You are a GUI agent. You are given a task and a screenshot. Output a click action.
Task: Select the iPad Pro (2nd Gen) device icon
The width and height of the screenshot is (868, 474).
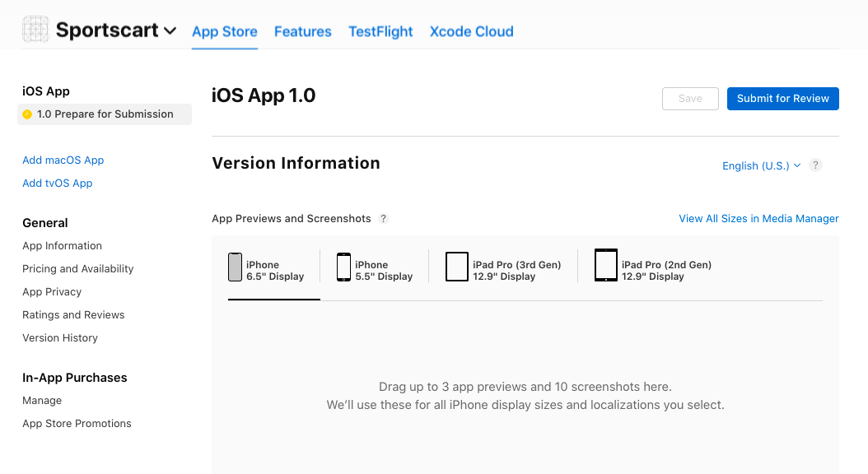(x=605, y=265)
